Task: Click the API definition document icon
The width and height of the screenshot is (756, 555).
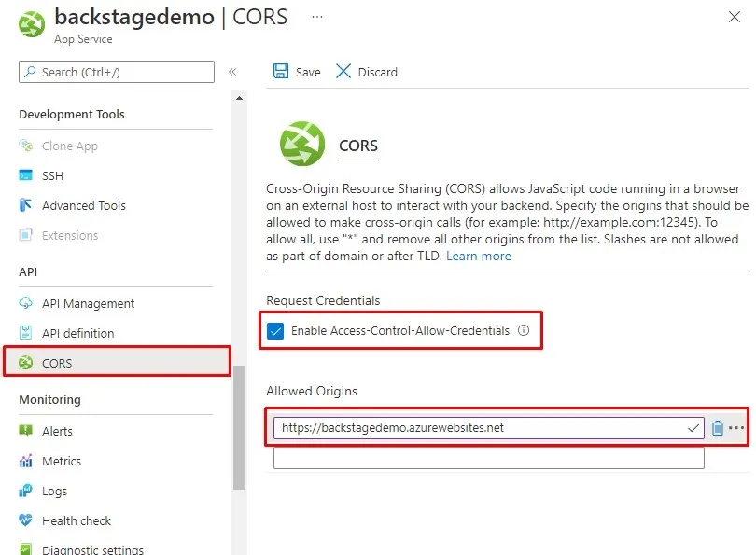Action: pyautogui.click(x=25, y=332)
